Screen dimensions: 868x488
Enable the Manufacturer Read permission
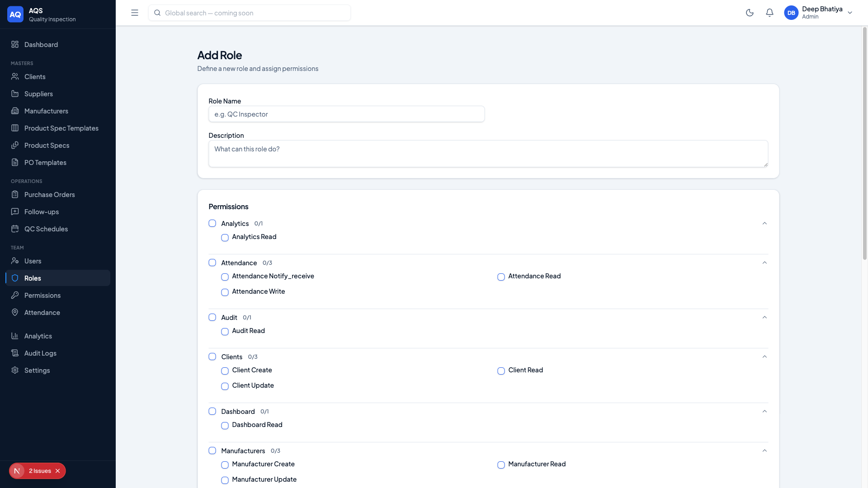[x=501, y=465]
